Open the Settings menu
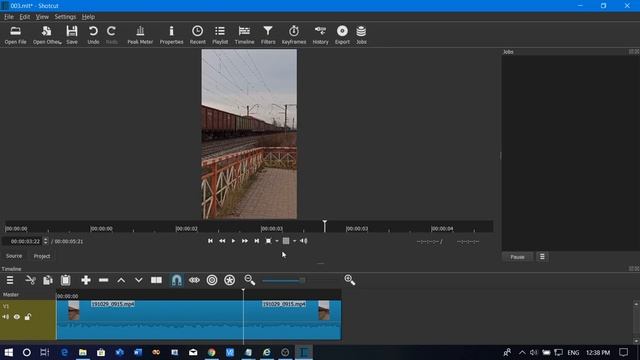Image resolution: width=640 pixels, height=360 pixels. [x=65, y=17]
